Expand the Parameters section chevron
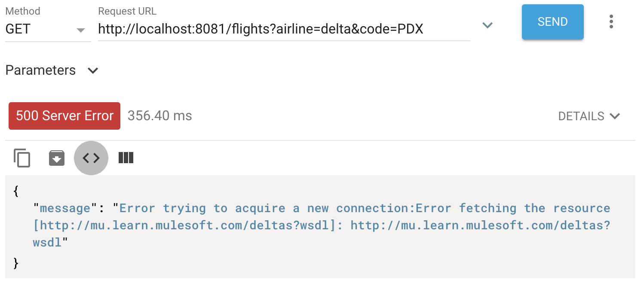644x286 pixels. [93, 70]
